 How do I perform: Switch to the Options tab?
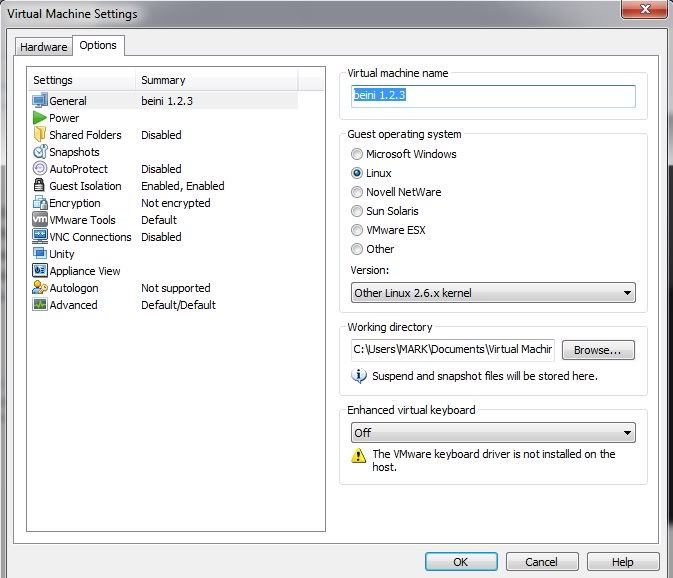point(98,45)
